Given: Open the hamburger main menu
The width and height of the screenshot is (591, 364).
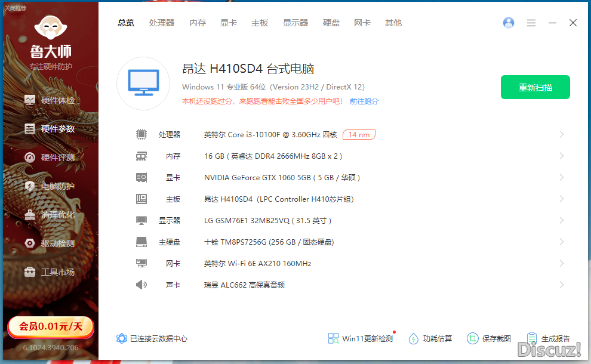Looking at the screenshot, I should (x=531, y=23).
